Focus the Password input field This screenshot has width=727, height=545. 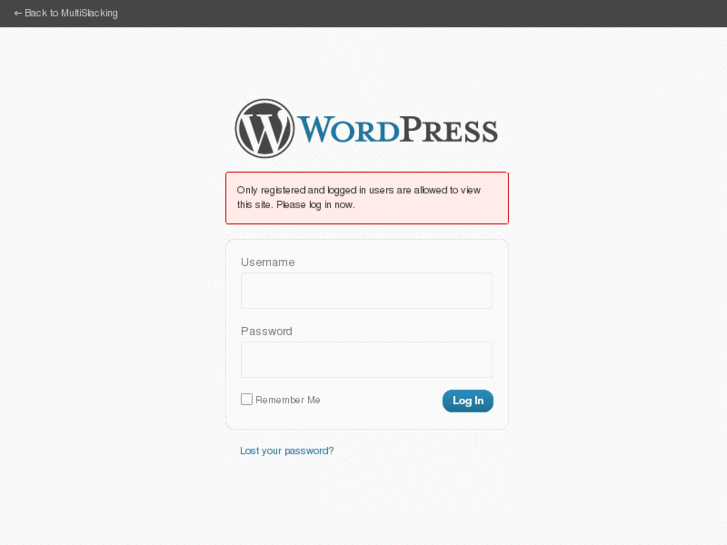(366, 360)
